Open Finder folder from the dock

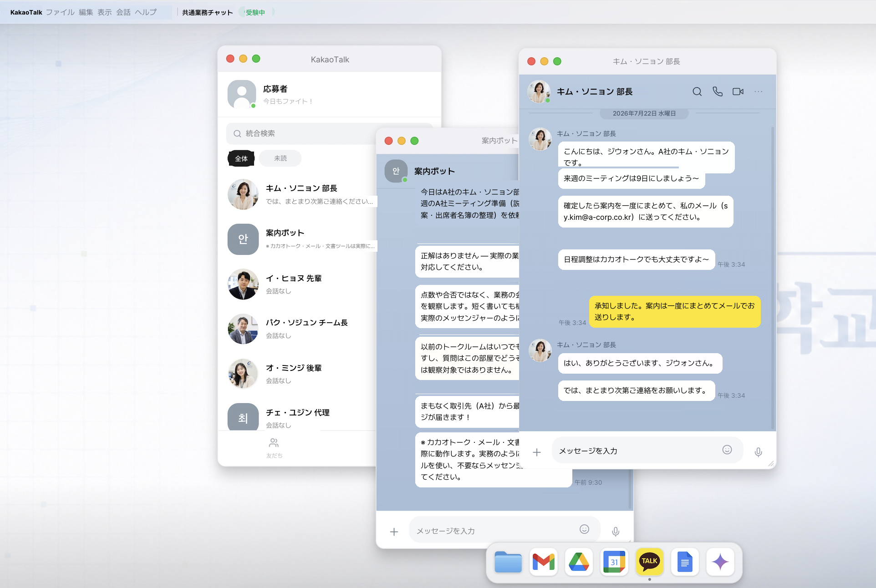[x=508, y=562]
